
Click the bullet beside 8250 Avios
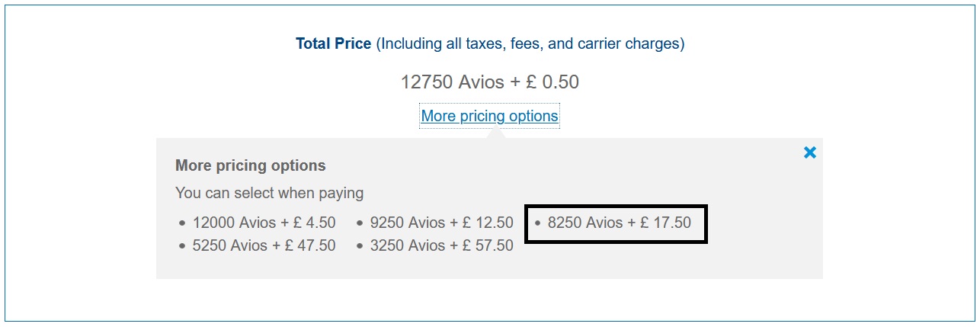pos(537,223)
